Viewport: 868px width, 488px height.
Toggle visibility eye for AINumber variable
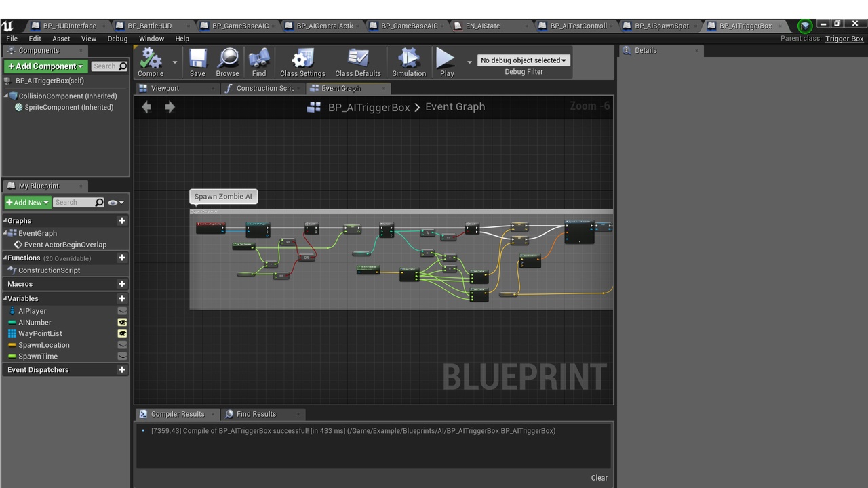(x=122, y=323)
